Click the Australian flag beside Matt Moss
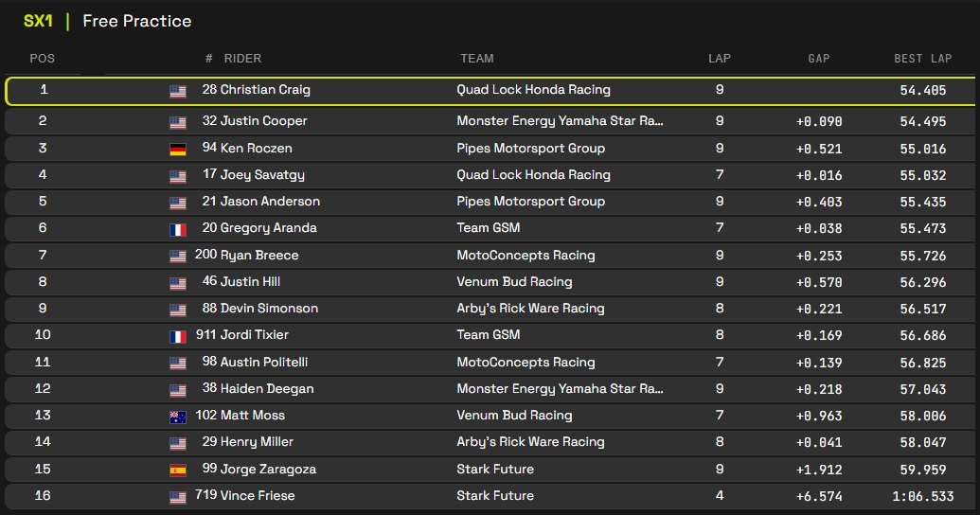980x515 pixels. [x=178, y=417]
